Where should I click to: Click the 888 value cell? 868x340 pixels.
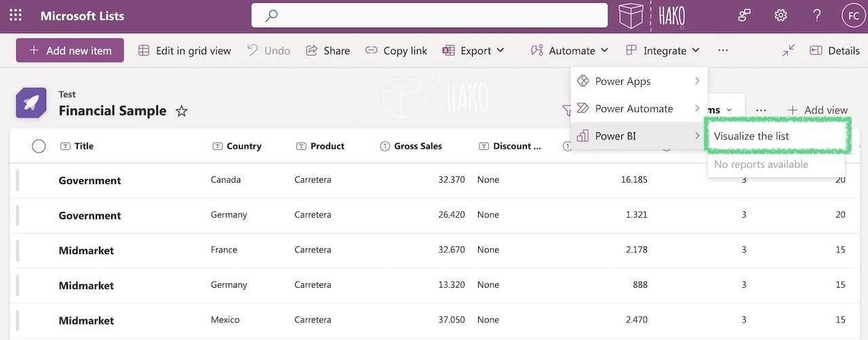pyautogui.click(x=640, y=285)
